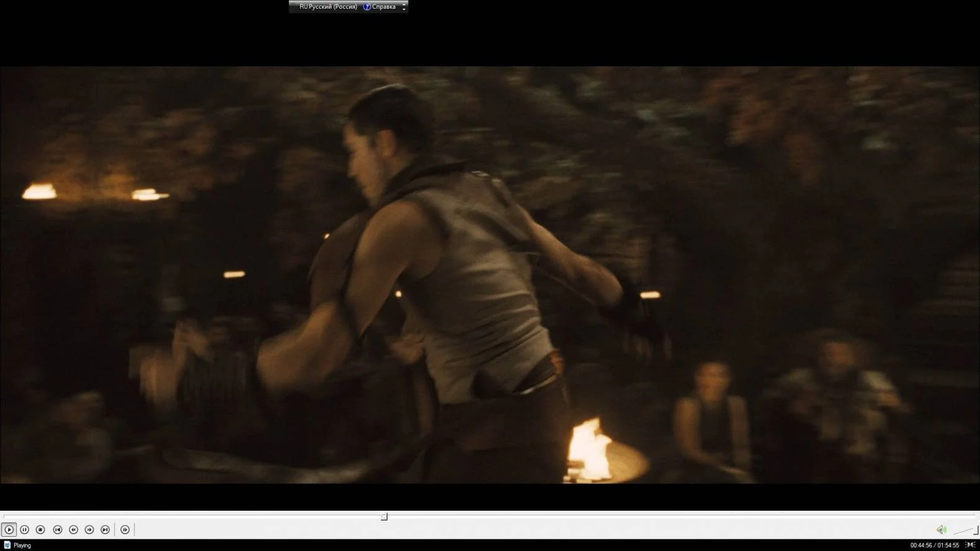The image size is (980, 551).
Task: Click the volume slider handle
Action: click(x=976, y=530)
